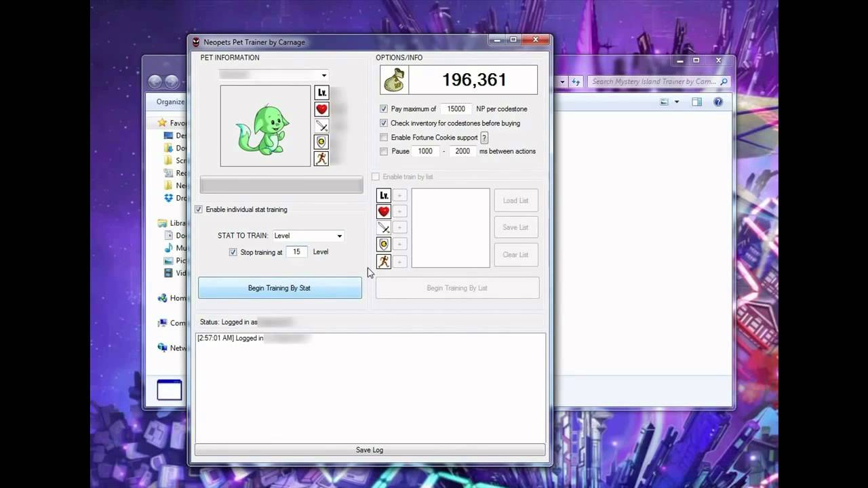Uncheck Enable individual stat training
868x488 pixels.
pos(199,209)
